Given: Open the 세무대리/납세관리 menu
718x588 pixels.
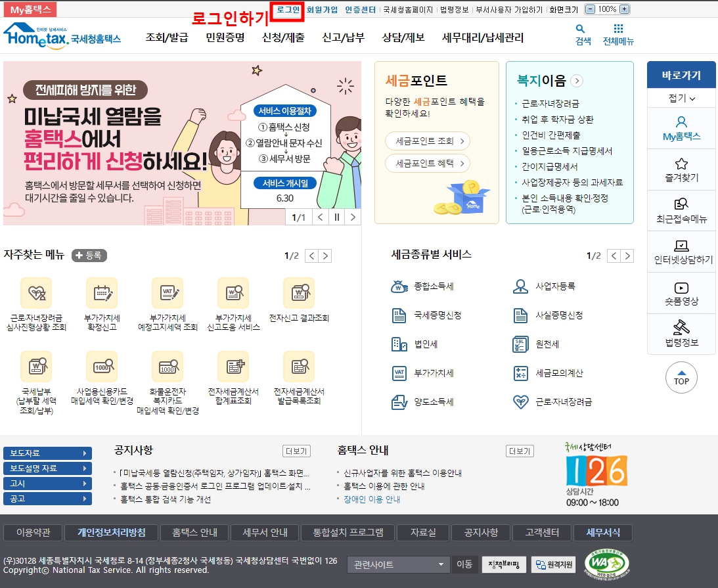Looking at the screenshot, I should [483, 37].
